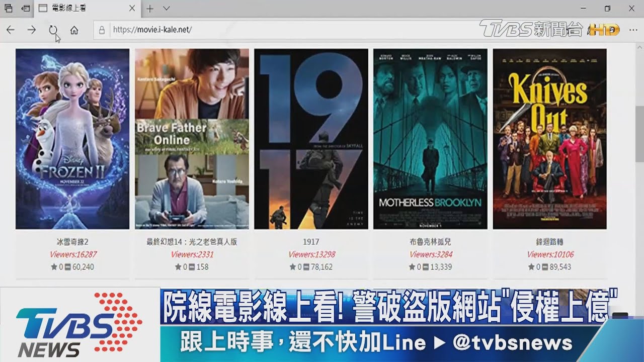Click the star rating under 鋒迴路轉
The width and height of the screenshot is (644, 362).
point(534,267)
